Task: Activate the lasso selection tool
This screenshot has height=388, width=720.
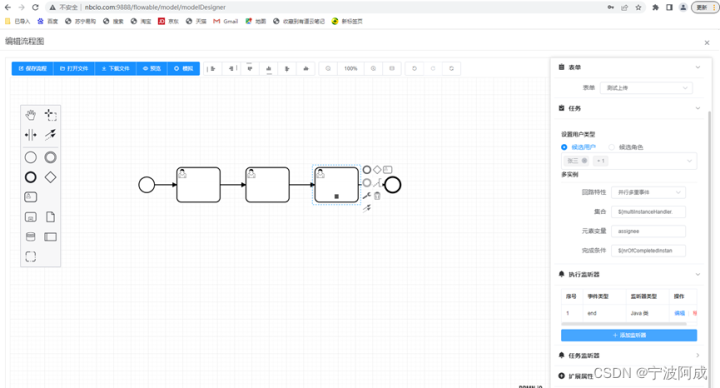Action: point(51,115)
